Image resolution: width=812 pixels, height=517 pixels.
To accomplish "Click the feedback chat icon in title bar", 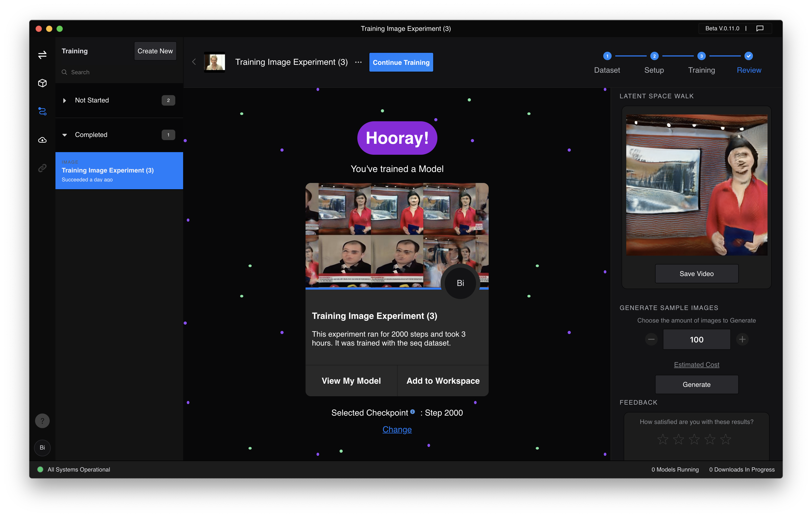I will click(760, 28).
